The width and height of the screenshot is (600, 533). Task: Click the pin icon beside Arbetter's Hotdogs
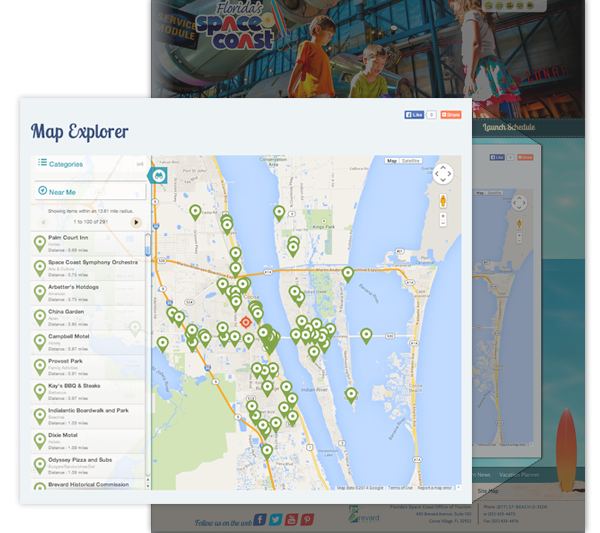[40, 293]
